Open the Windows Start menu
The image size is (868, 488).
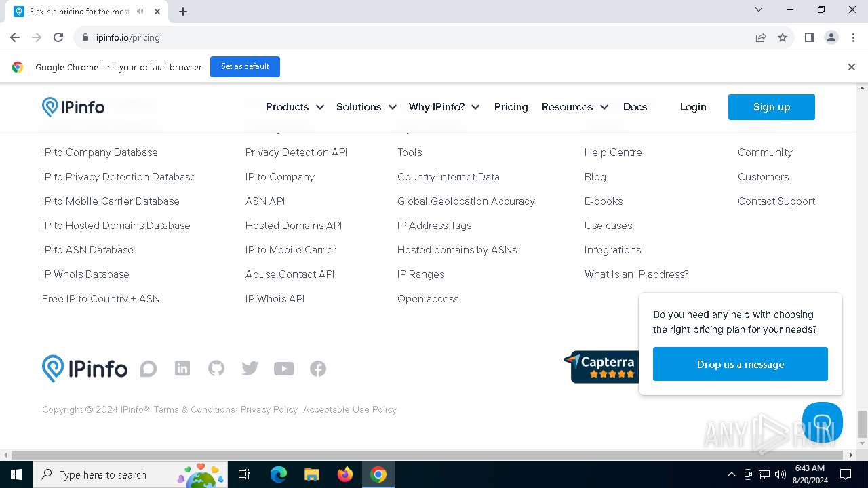click(x=16, y=474)
